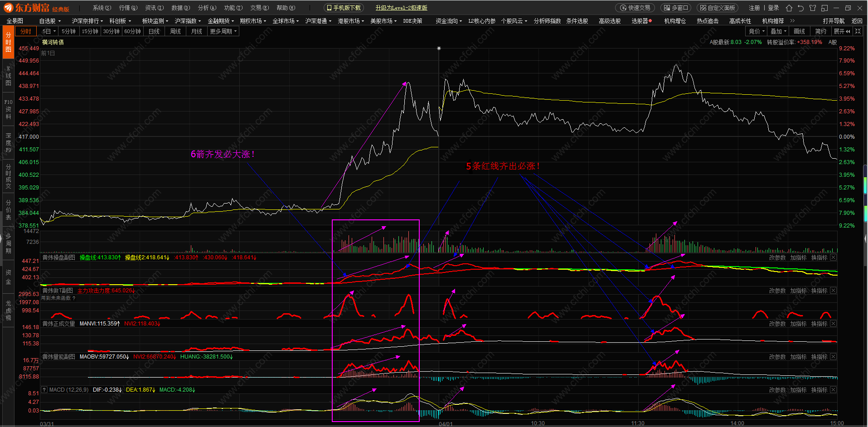Open the 竞价 dropdown
868x427 pixels.
click(x=756, y=31)
